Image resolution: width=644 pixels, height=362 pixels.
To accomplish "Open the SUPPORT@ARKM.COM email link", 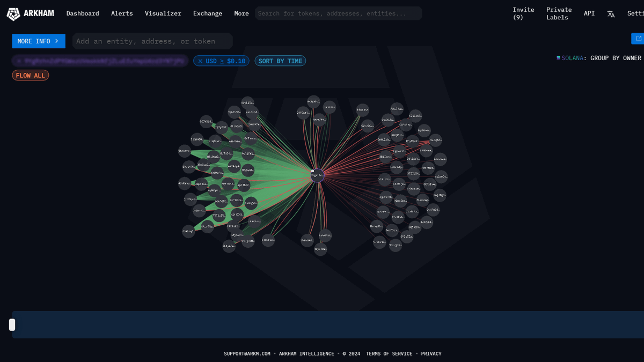I will [x=247, y=354].
